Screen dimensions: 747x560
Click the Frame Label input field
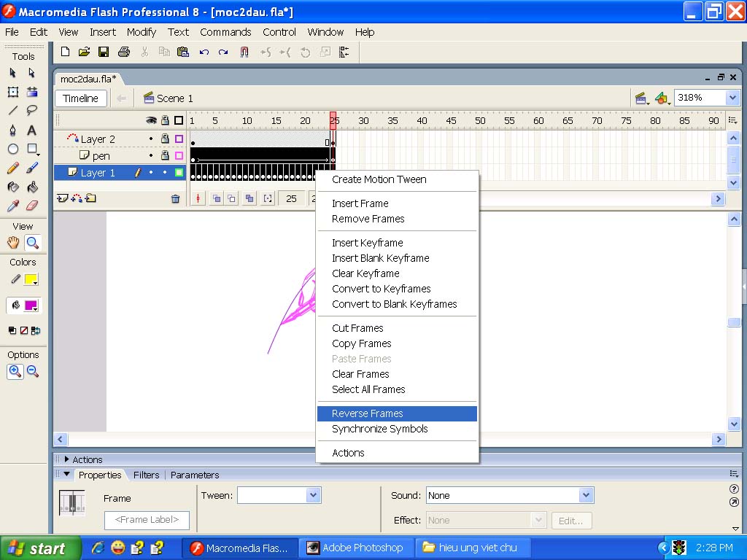147,520
